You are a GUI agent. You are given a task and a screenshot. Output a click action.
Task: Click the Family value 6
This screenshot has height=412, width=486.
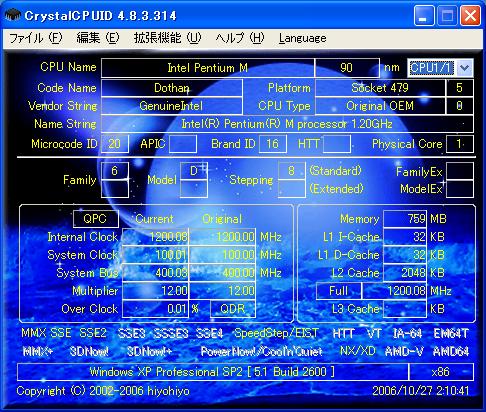[115, 171]
